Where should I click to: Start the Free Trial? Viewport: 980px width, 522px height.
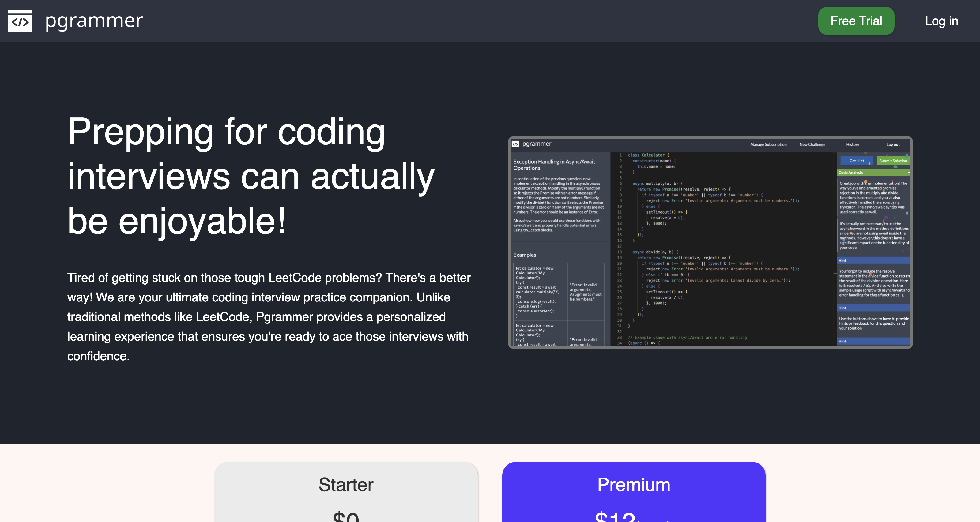856,21
